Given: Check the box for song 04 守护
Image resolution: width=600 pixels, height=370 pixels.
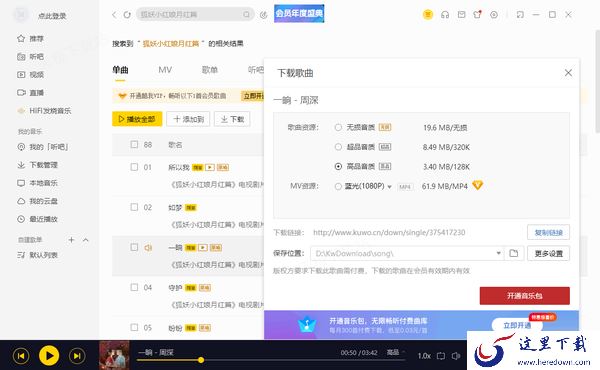Looking at the screenshot, I should [134, 287].
